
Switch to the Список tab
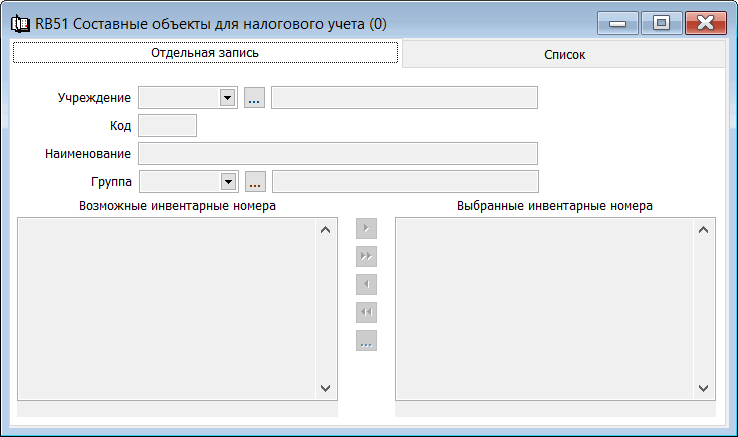pos(564,56)
